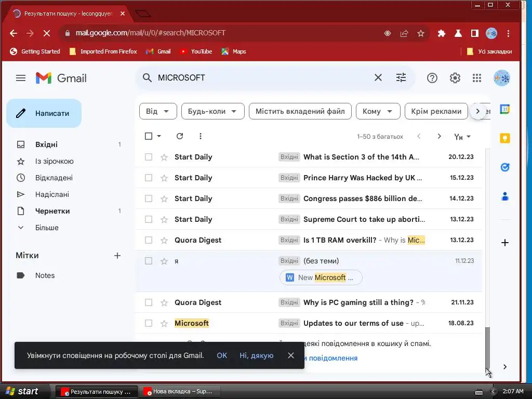The height and width of the screenshot is (399, 532).
Task: Click the message list vertical scrollbar
Action: (487, 347)
